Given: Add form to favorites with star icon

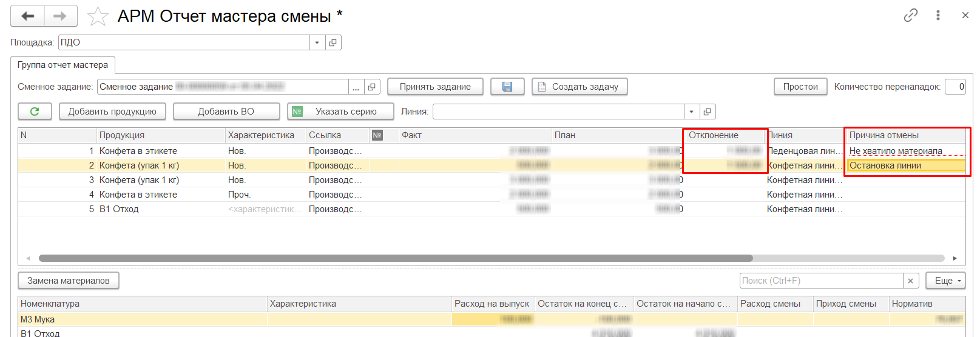Looking at the screenshot, I should (x=98, y=16).
